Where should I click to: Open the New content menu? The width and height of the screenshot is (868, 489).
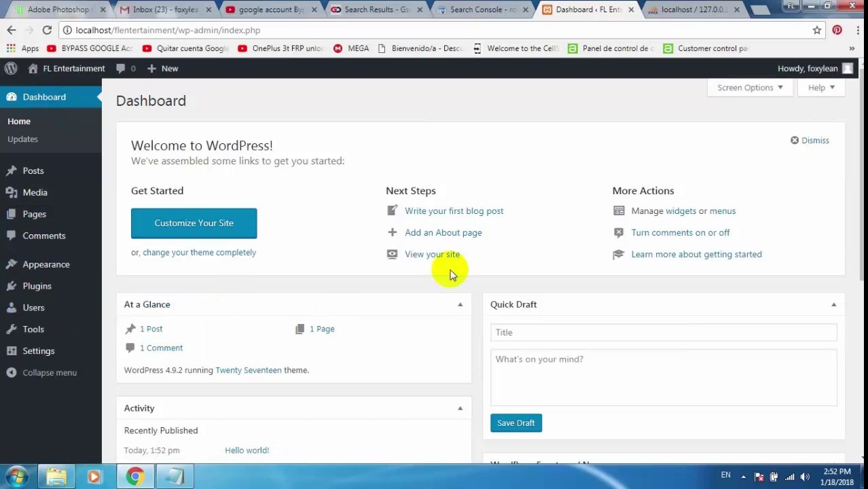[x=162, y=69]
